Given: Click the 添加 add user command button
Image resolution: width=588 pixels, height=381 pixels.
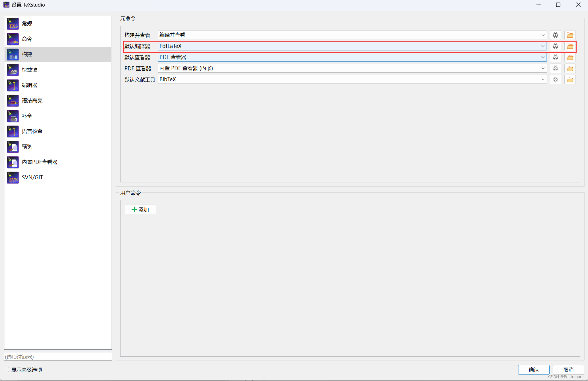Looking at the screenshot, I should click(x=140, y=210).
